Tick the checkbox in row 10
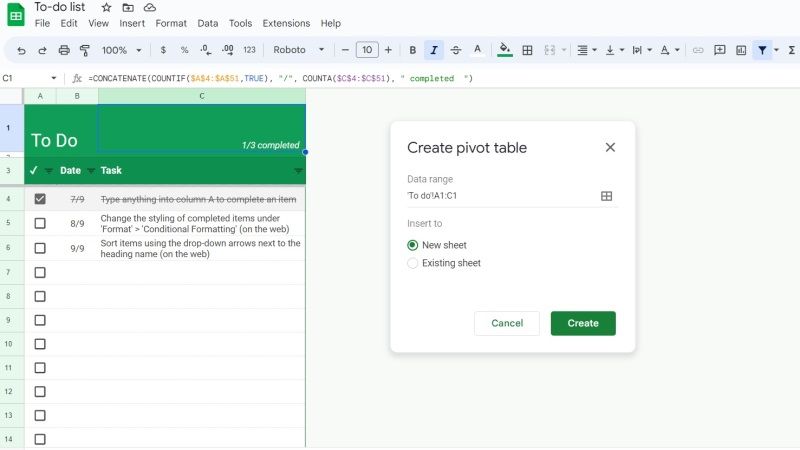The image size is (800, 450). coord(40,344)
